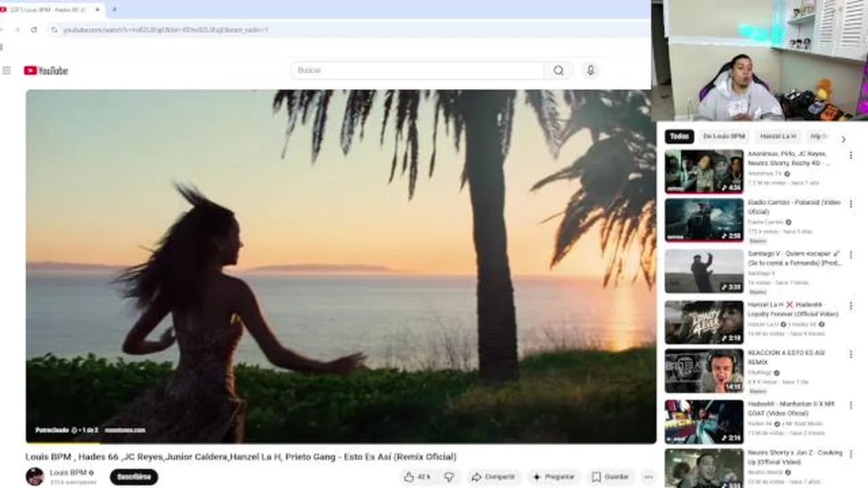Open Santiago V channel name

click(762, 273)
